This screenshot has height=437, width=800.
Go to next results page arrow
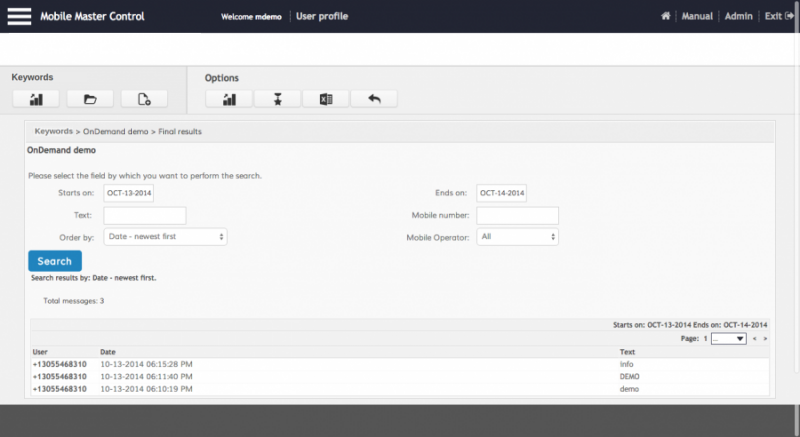pyautogui.click(x=765, y=339)
